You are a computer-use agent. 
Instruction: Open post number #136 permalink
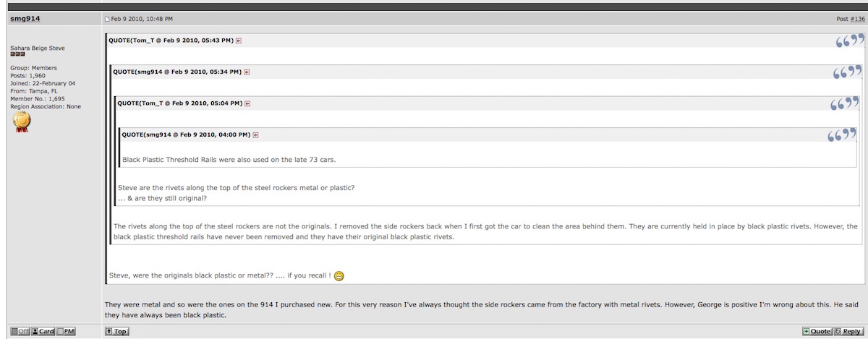click(853, 19)
